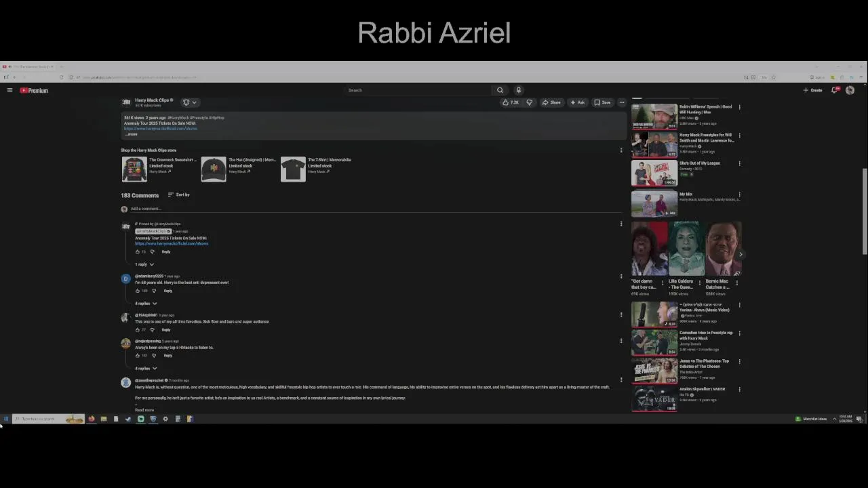Open the YouTube hamburger guide menu

tap(9, 90)
